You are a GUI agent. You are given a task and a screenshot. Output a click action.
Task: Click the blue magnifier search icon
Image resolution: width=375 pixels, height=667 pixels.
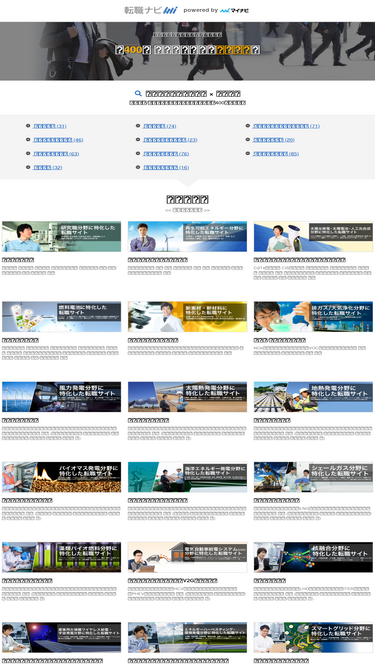point(138,94)
